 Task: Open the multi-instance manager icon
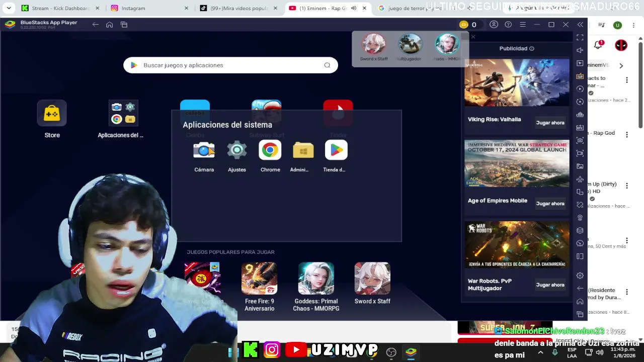580,231
